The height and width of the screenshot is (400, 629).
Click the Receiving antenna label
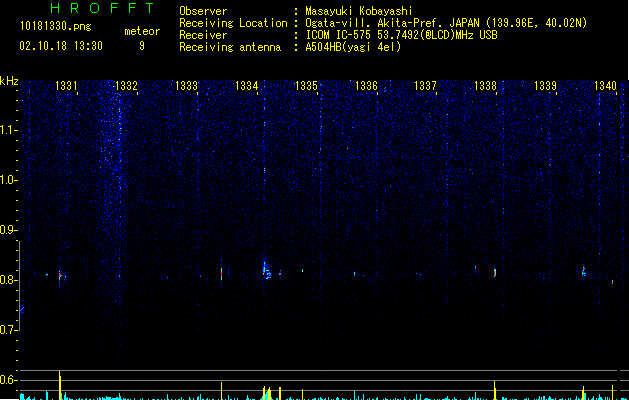click(x=230, y=47)
